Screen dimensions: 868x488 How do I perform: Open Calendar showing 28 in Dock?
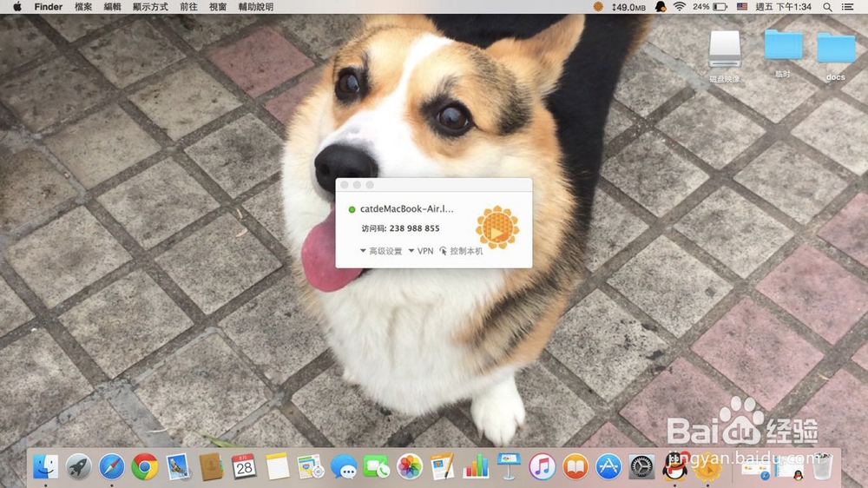(244, 466)
